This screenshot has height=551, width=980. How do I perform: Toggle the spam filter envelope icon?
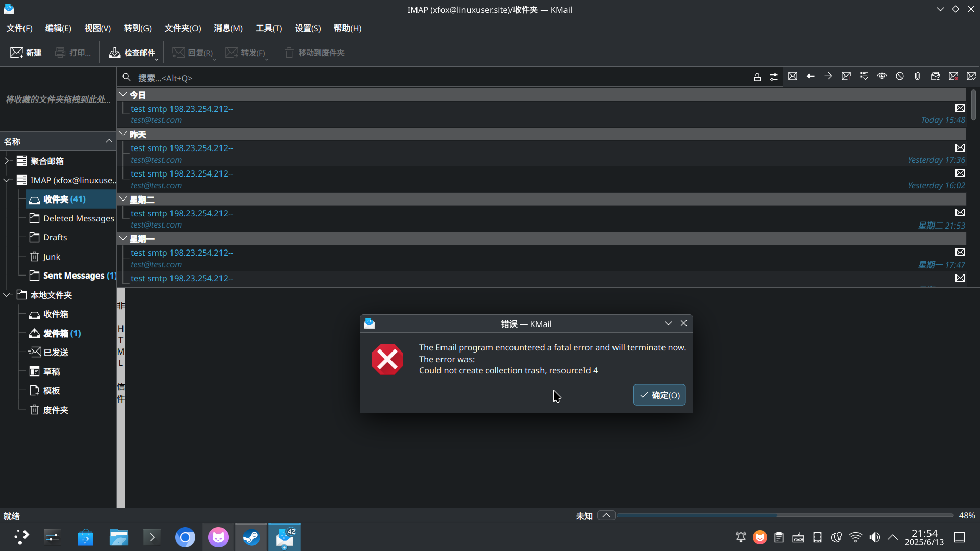(x=953, y=76)
